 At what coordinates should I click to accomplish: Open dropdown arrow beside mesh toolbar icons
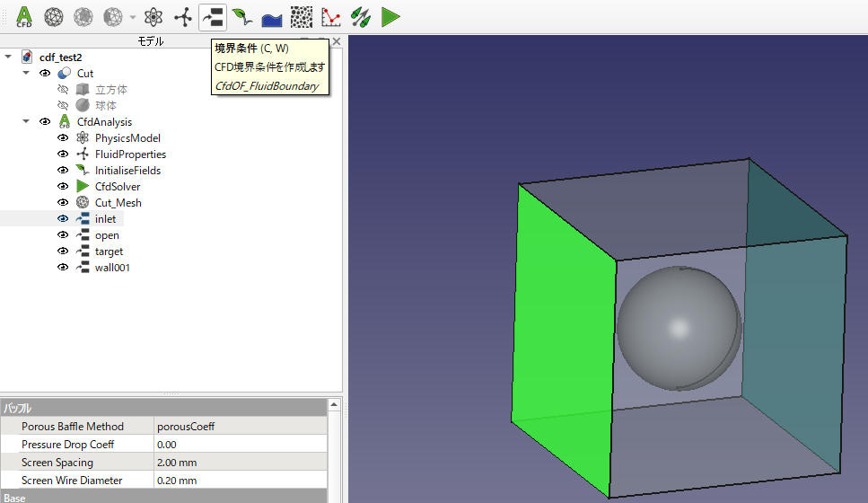133,16
